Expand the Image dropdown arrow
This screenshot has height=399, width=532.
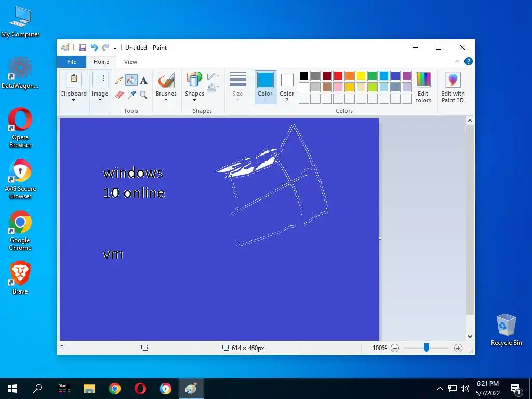(100, 100)
